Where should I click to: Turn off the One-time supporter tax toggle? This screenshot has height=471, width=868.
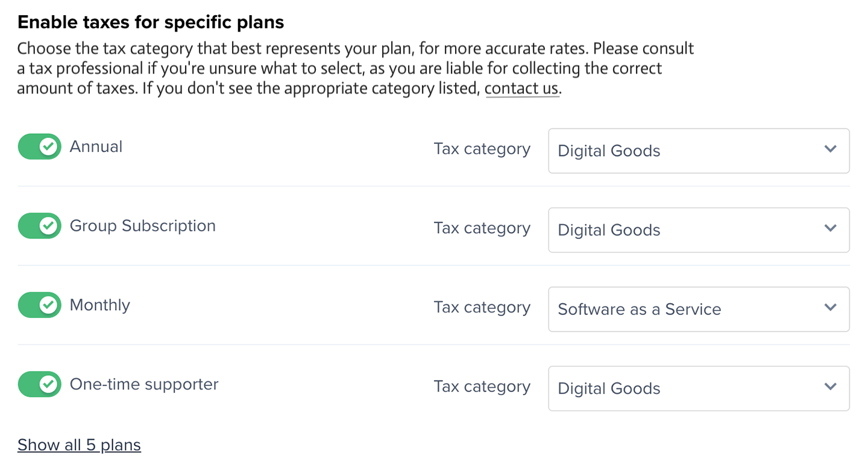(x=39, y=384)
